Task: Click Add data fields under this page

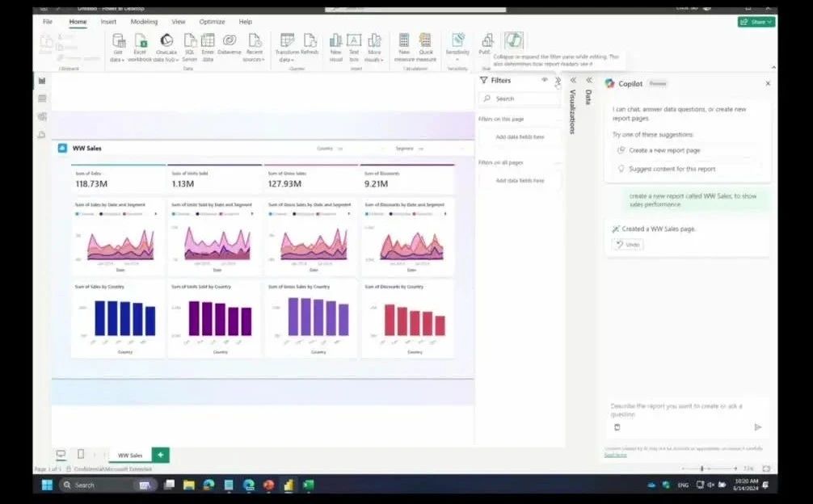Action: click(520, 137)
